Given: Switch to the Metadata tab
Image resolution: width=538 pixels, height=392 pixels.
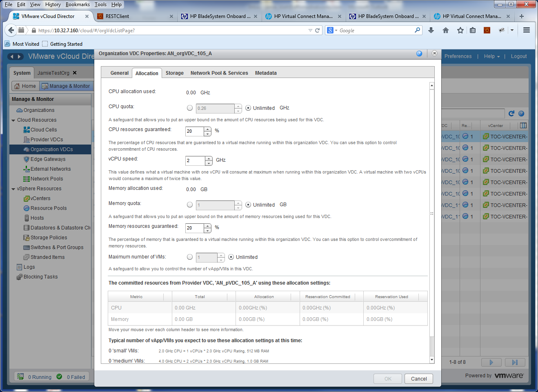Looking at the screenshot, I should click(266, 73).
